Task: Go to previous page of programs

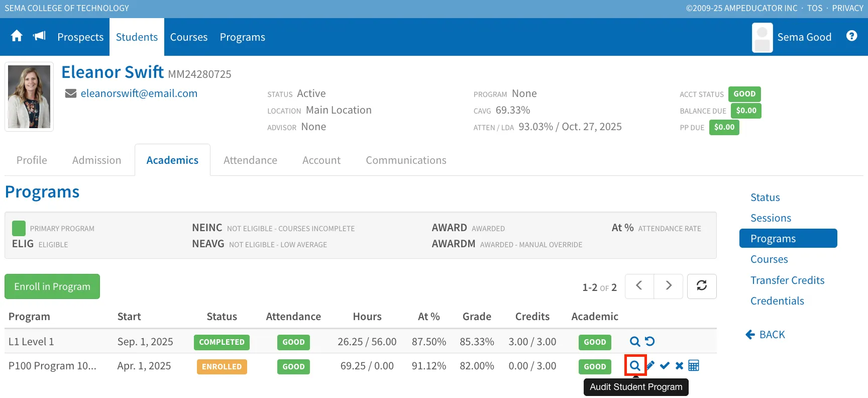Action: [x=639, y=286]
